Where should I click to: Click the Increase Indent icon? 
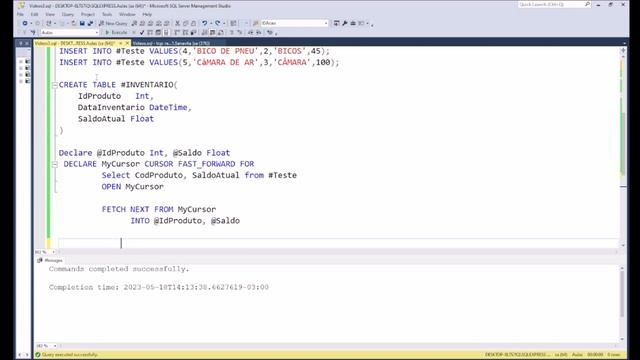point(259,32)
